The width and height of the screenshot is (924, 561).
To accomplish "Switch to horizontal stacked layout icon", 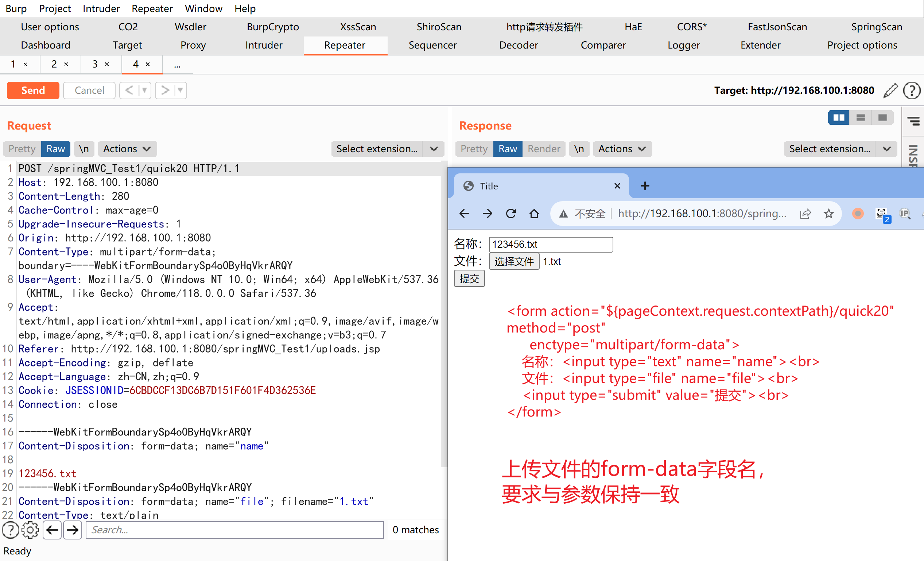I will coord(861,118).
